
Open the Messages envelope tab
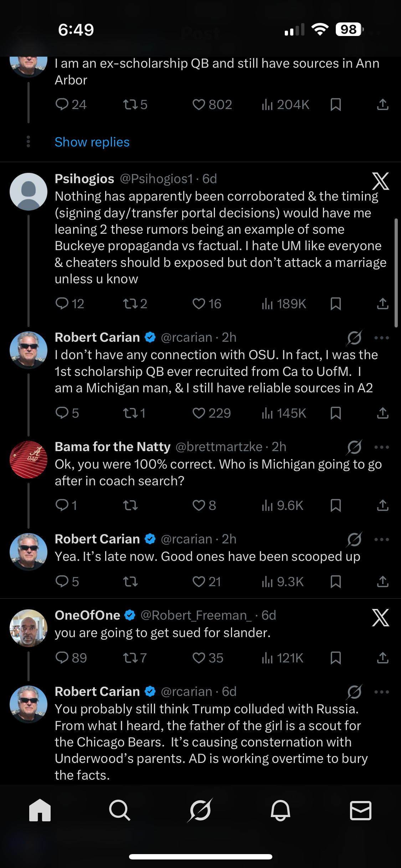361,810
